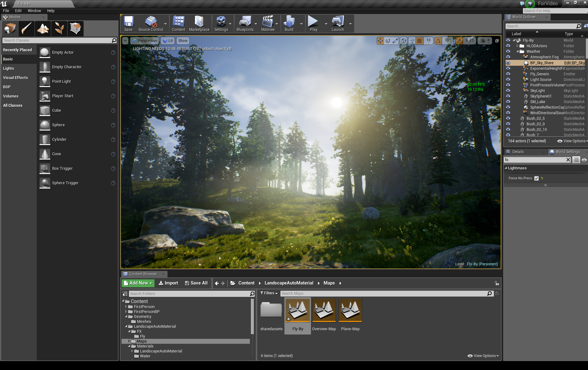Click the surface snapping icon in viewport
Image resolution: width=588 pixels, height=370 pixels.
[x=412, y=40]
